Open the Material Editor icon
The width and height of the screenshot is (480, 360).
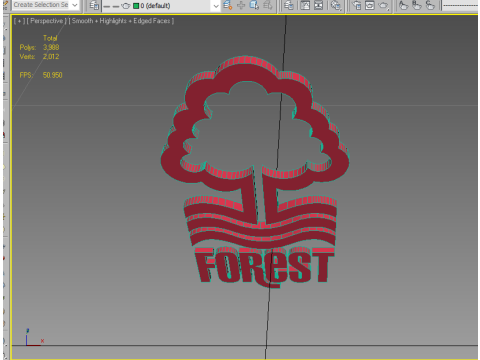pyautogui.click(x=336, y=5)
